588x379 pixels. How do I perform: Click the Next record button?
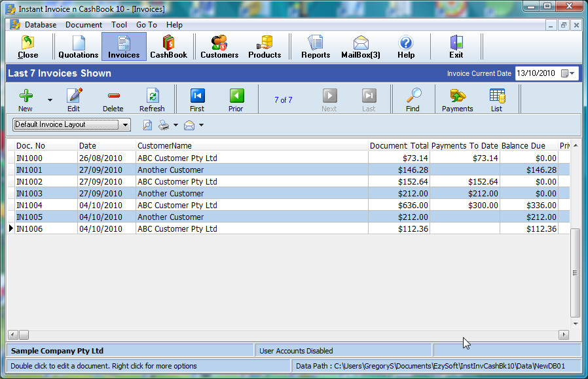(329, 99)
